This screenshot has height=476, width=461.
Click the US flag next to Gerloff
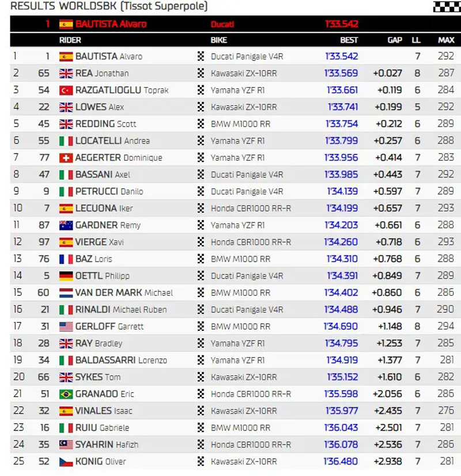pyautogui.click(x=66, y=327)
